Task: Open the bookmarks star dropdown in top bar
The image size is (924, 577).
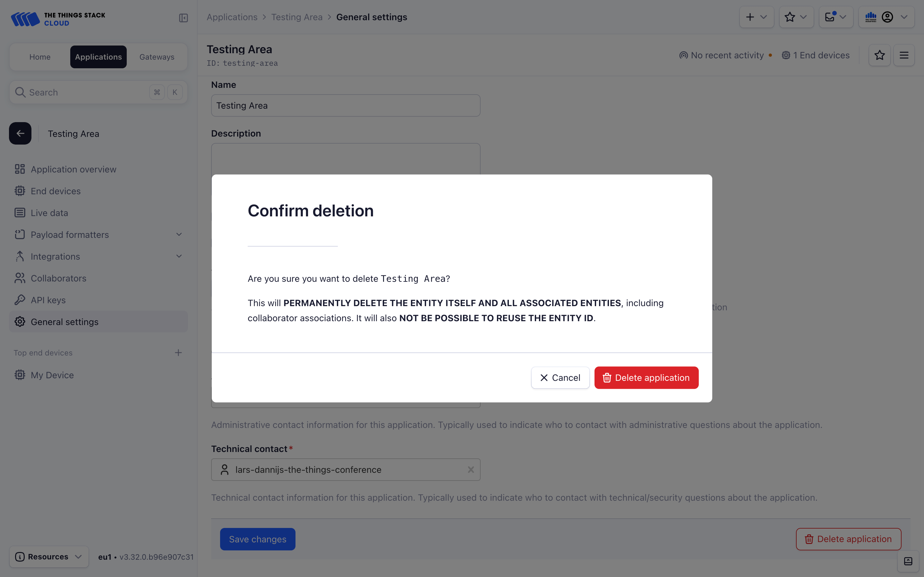Action: click(796, 17)
